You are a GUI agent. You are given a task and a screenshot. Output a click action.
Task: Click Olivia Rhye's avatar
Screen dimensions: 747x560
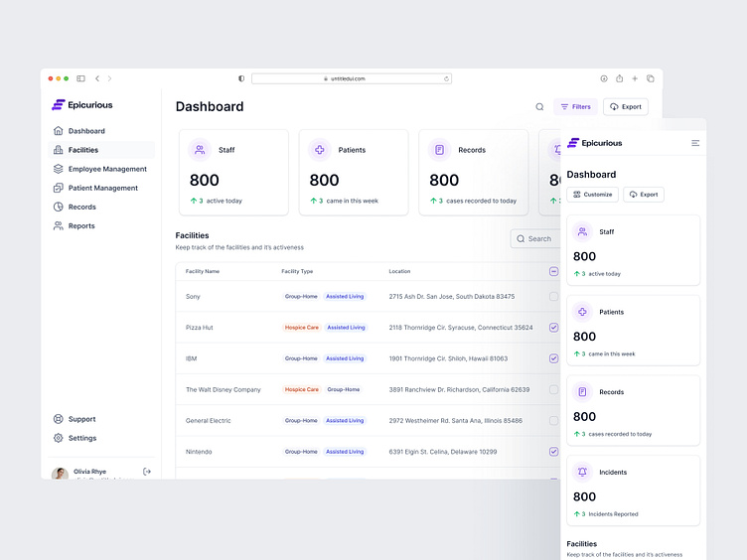coord(60,474)
